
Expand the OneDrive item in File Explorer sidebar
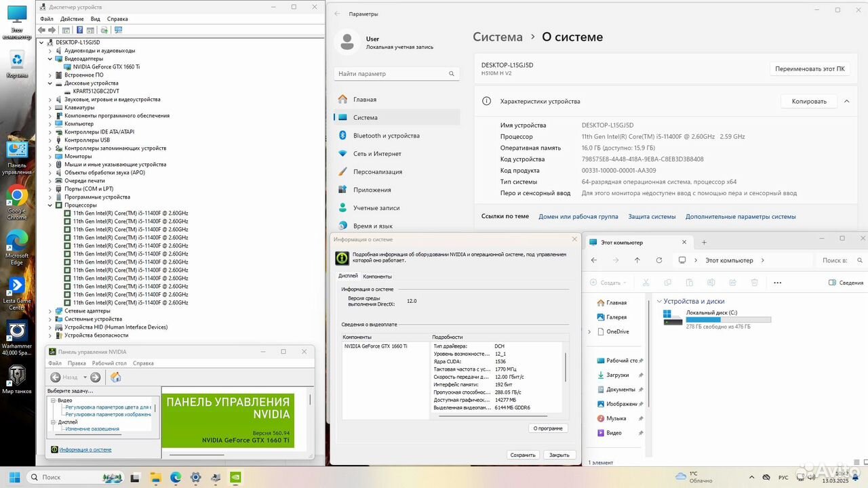click(589, 331)
